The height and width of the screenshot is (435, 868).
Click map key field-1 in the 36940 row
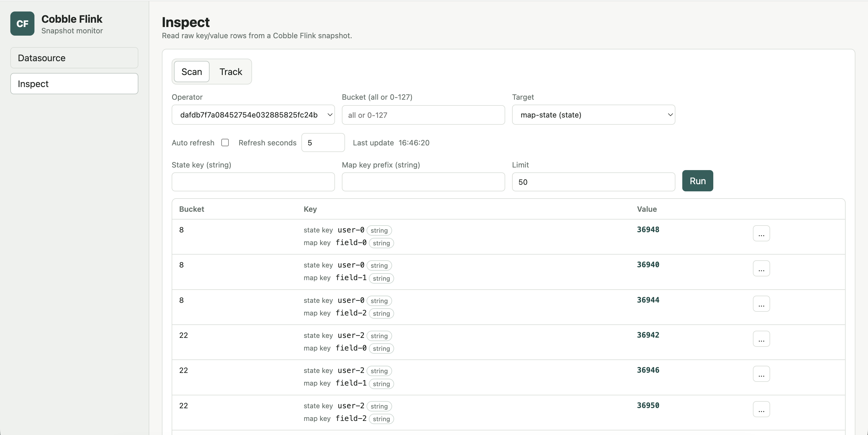[x=351, y=278]
